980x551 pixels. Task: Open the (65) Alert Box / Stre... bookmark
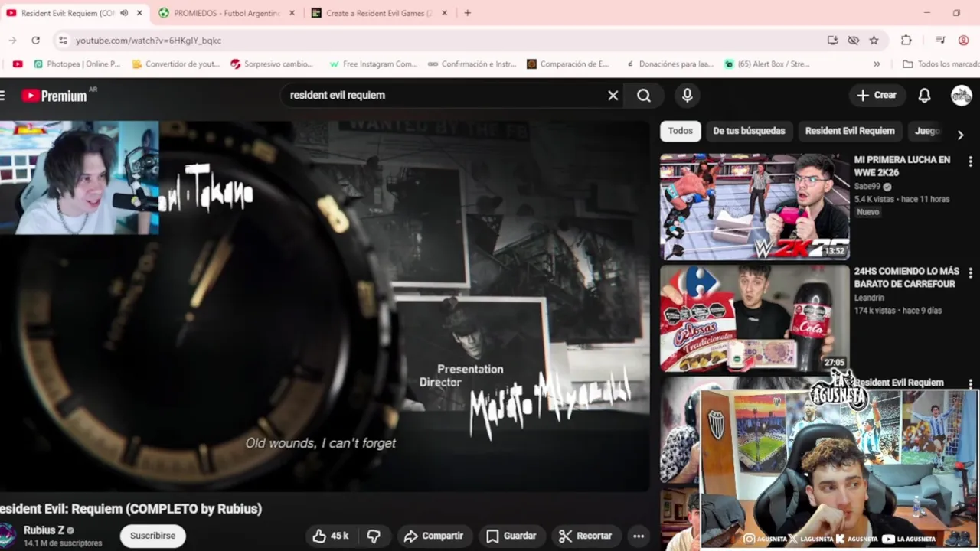click(x=767, y=64)
